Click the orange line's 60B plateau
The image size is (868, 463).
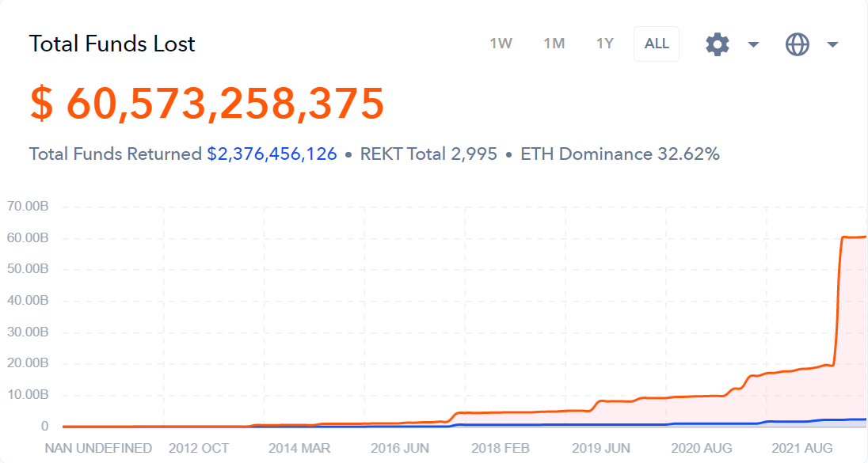[855, 237]
